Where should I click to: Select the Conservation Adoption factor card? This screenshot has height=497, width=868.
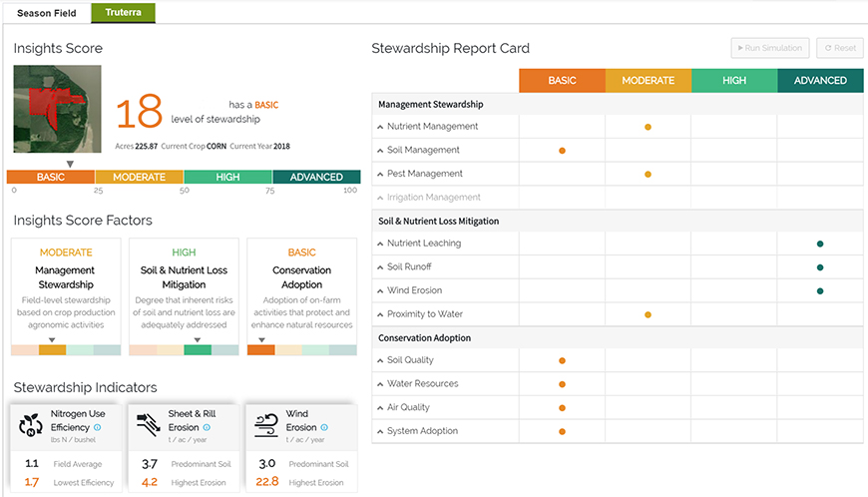[301, 296]
